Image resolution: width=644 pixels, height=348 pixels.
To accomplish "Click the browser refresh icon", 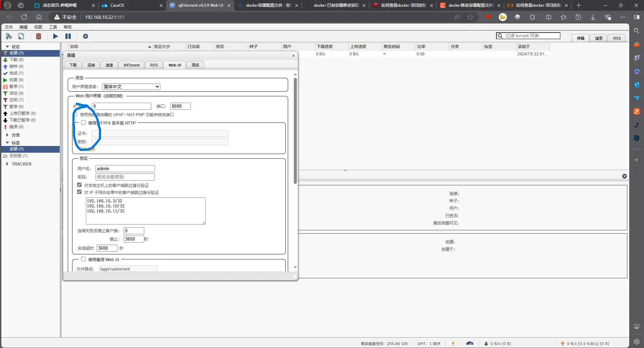I will pos(24,17).
